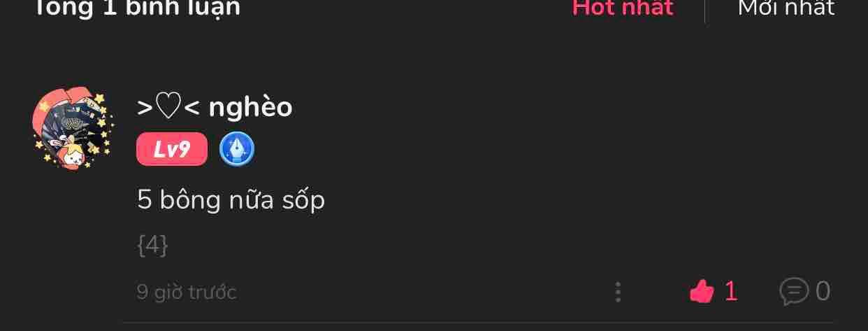
Task: Open the profile of user nghèo
Action: (215, 108)
